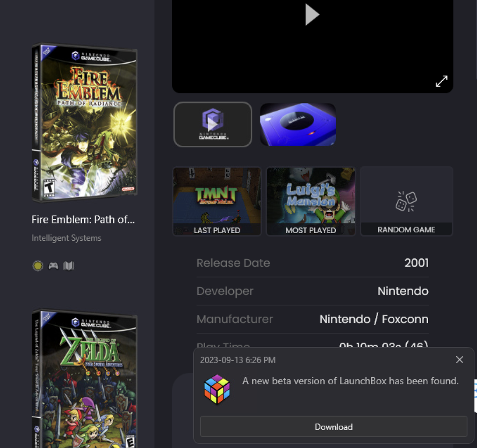Click the Intelligent Systems developer text
This screenshot has height=448, width=477.
click(67, 238)
